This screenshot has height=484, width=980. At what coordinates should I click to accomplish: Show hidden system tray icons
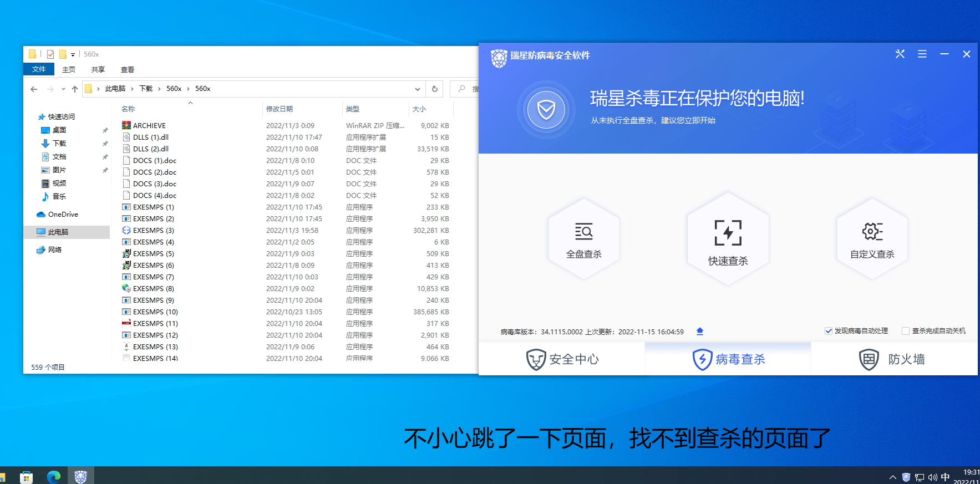pyautogui.click(x=892, y=477)
